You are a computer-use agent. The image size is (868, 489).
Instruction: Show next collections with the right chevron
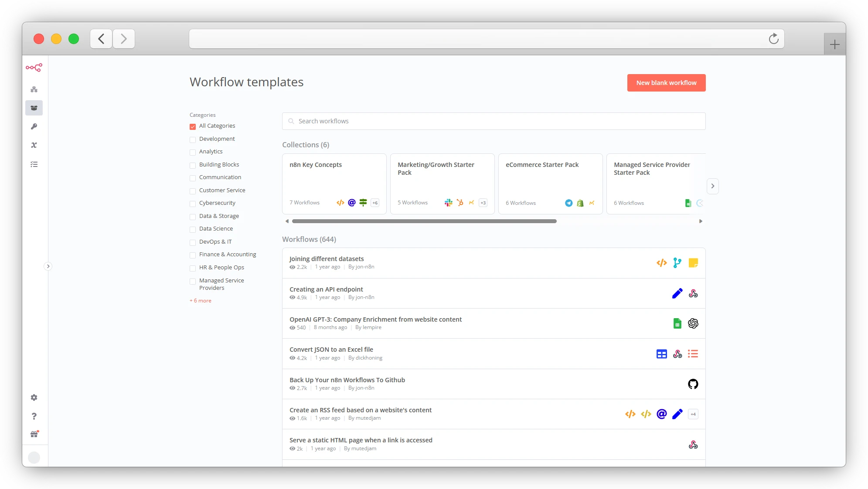click(712, 186)
